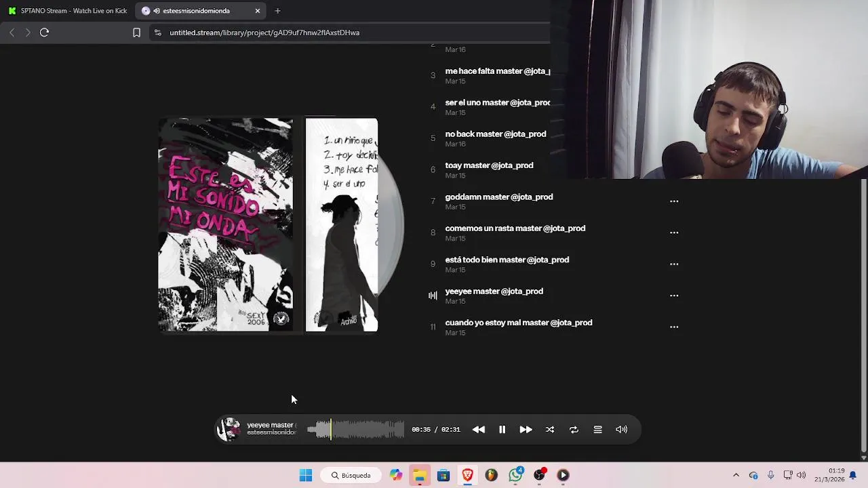Click the Kick favicon on the first tab
The width and height of the screenshot is (868, 488).
point(12,11)
